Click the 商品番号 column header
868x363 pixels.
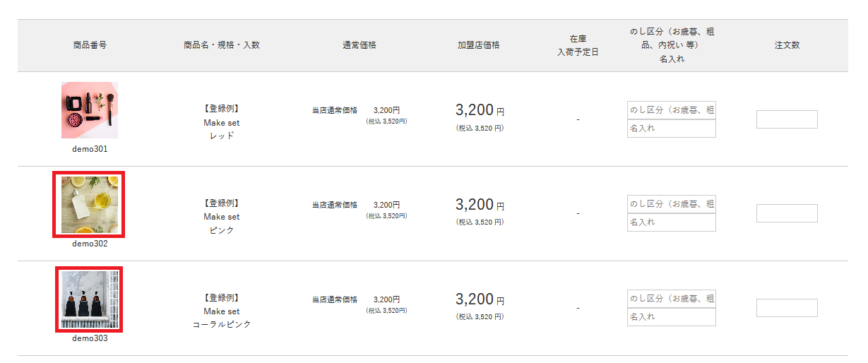(90, 45)
